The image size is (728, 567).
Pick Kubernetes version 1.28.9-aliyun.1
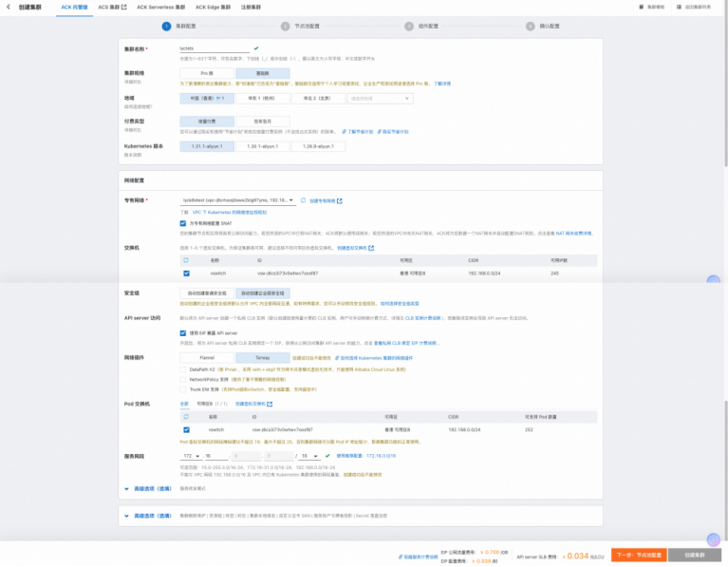[x=318, y=146]
